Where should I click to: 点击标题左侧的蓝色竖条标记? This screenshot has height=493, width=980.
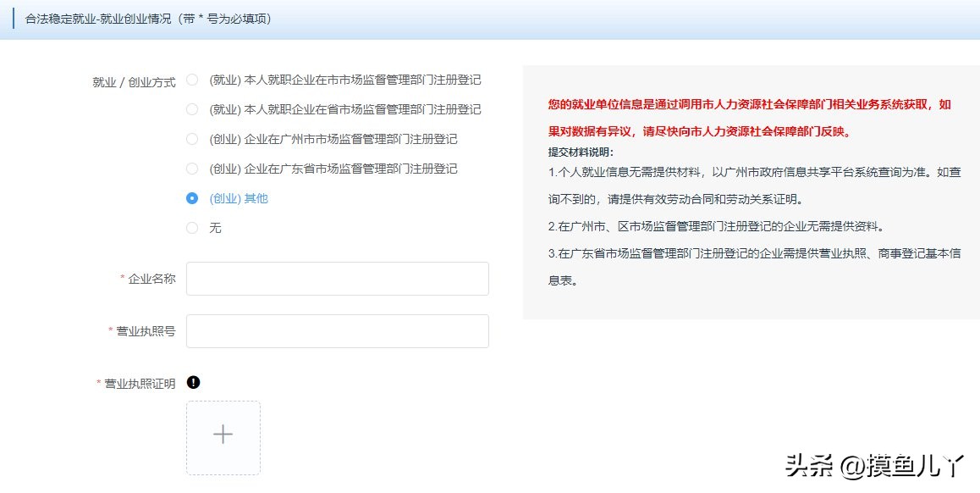click(x=12, y=18)
